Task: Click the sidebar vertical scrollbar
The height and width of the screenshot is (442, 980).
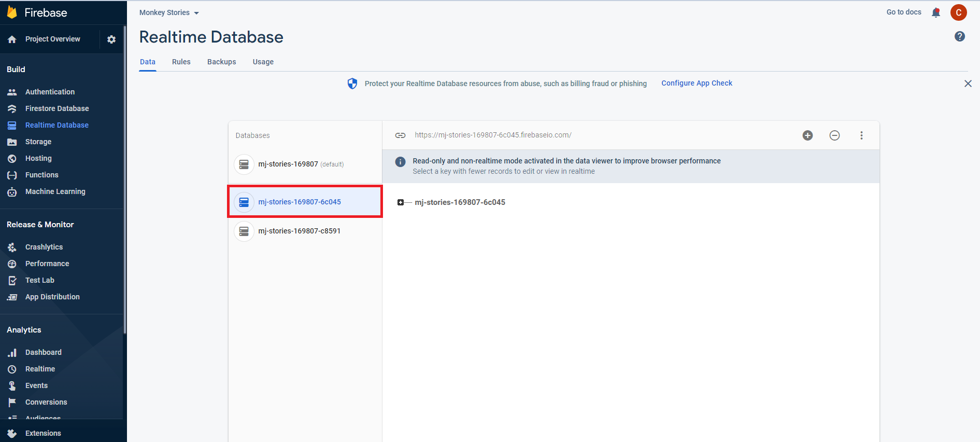Action: [124, 179]
